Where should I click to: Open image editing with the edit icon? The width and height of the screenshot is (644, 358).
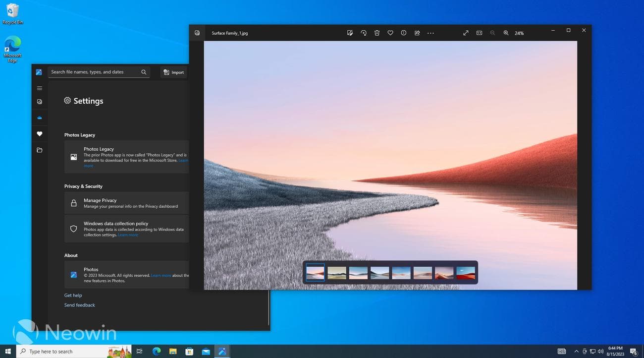click(x=350, y=33)
